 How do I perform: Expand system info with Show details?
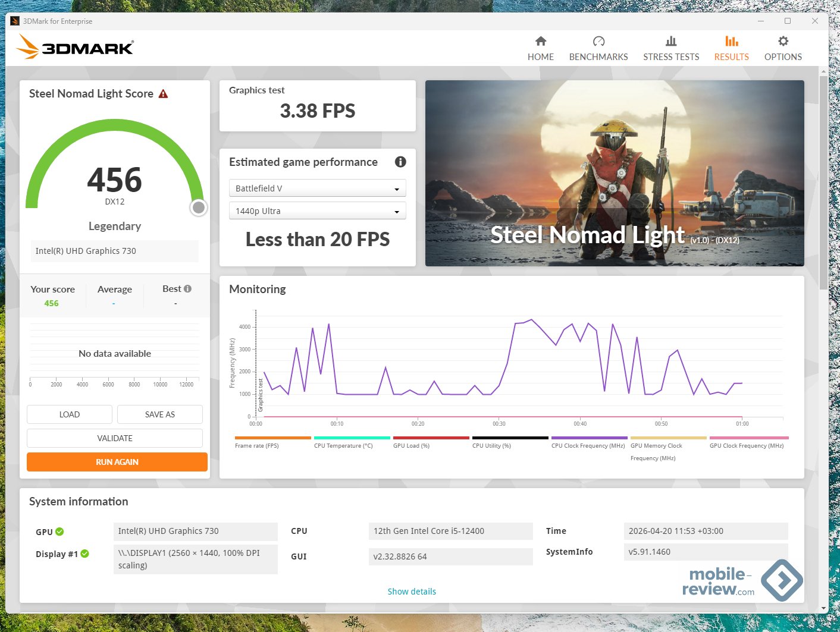click(412, 592)
